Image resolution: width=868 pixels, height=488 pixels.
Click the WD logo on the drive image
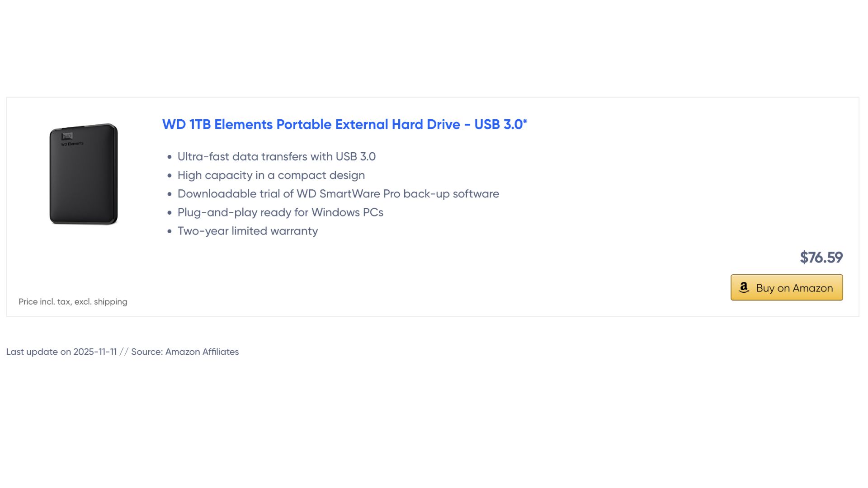point(67,136)
